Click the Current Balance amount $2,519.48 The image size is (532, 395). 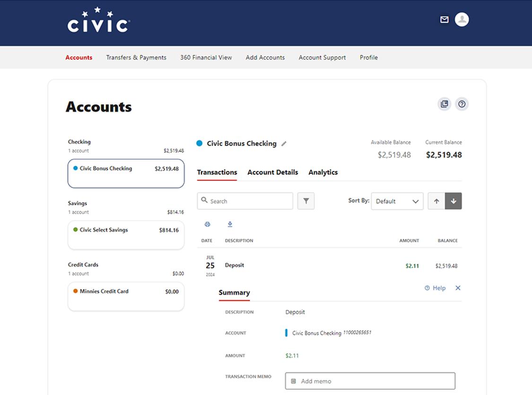tap(444, 155)
